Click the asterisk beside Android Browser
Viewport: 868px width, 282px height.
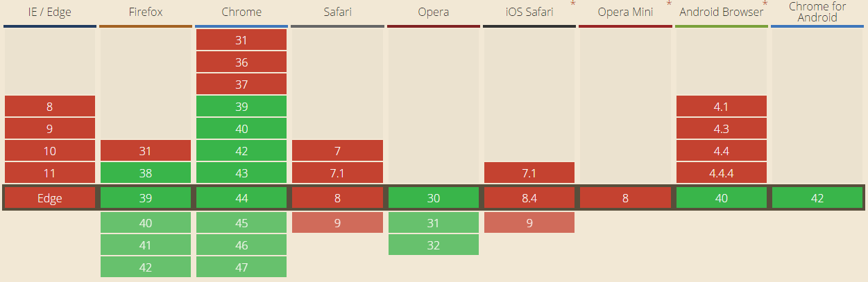(765, 5)
